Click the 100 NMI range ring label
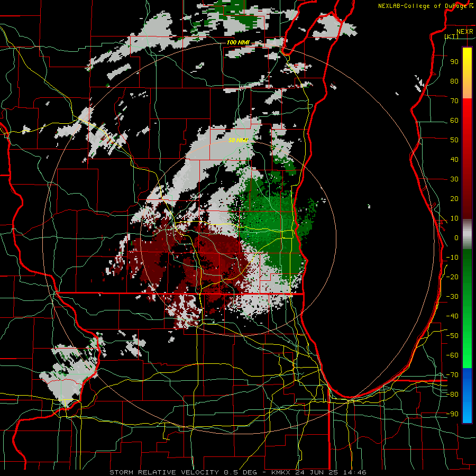This screenshot has width=476, height=476. pyautogui.click(x=238, y=42)
